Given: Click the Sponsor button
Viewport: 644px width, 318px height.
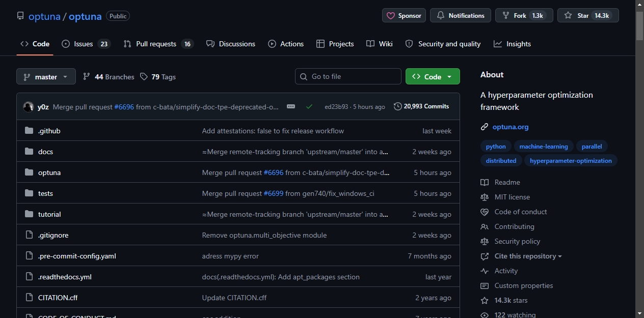Looking at the screenshot, I should [404, 15].
